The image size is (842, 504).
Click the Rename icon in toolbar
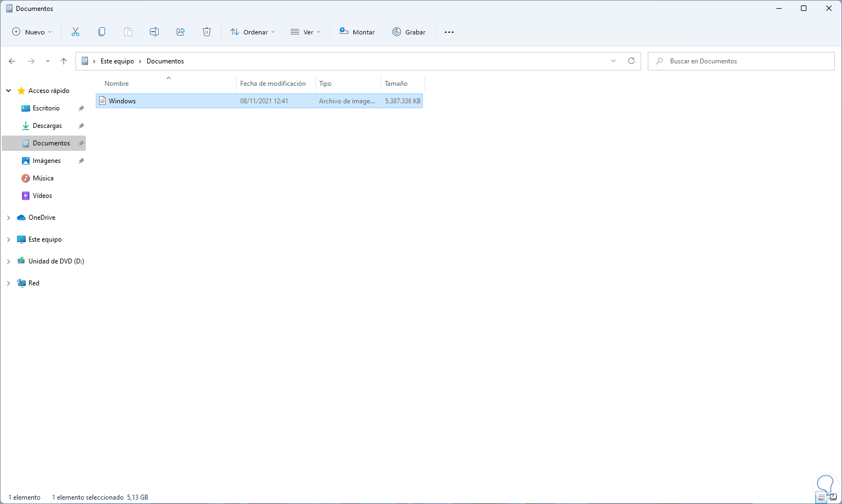click(x=154, y=32)
